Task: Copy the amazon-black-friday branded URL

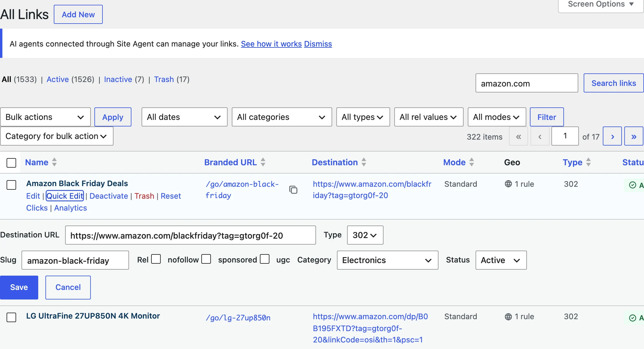Action: click(293, 190)
